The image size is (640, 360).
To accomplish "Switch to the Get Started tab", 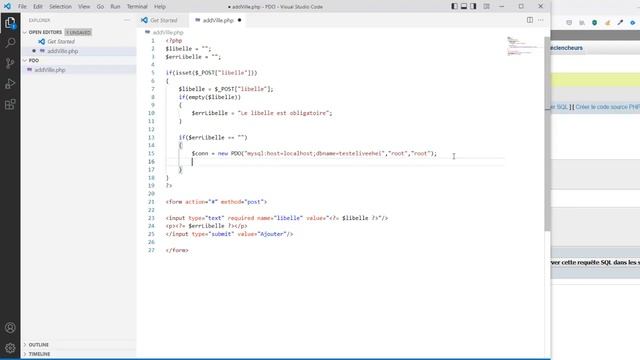I will tap(163, 20).
